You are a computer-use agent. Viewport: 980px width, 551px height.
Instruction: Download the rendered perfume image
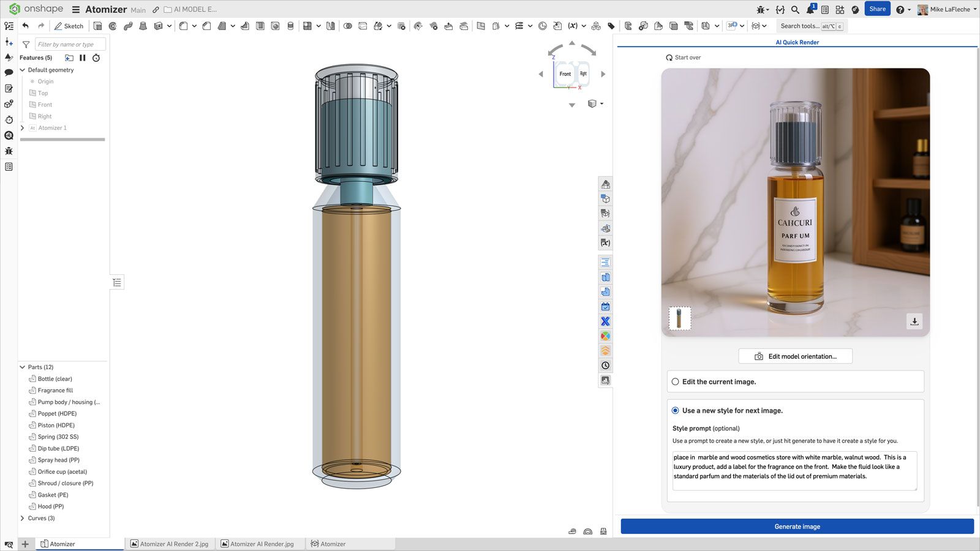pyautogui.click(x=914, y=321)
